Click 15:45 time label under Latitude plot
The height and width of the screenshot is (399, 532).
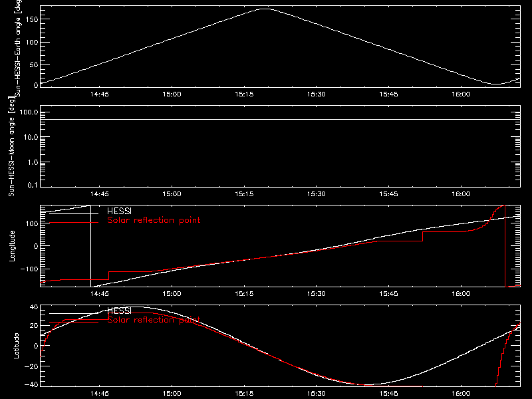[388, 394]
